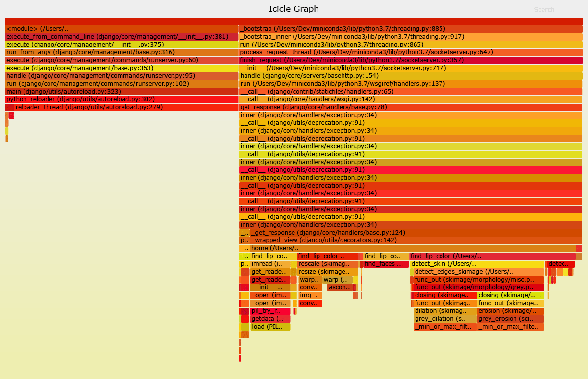Screen dimensions: 588x379
Task: Select the grey_dilation frame
Action: (445, 319)
